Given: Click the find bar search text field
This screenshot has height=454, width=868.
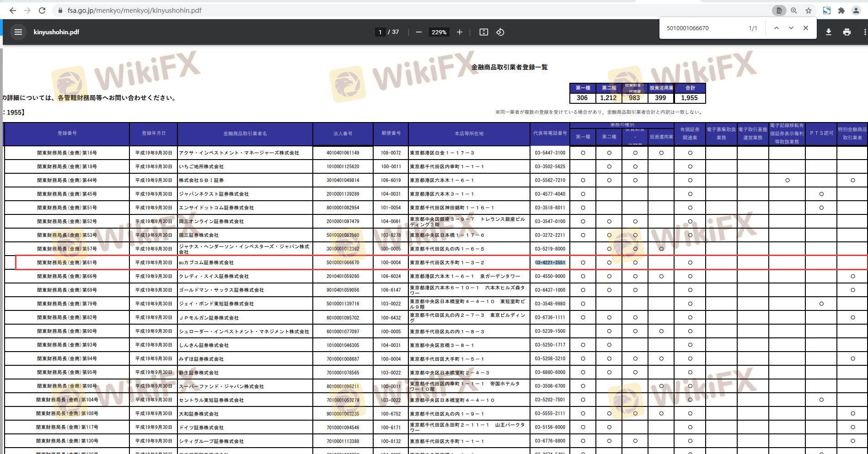Looking at the screenshot, I should (x=702, y=28).
